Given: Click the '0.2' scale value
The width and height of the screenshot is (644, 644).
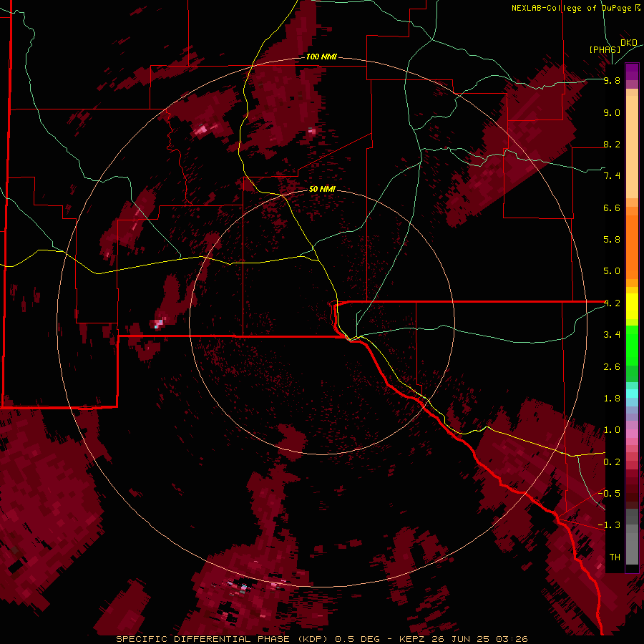Looking at the screenshot, I should click(x=612, y=462).
